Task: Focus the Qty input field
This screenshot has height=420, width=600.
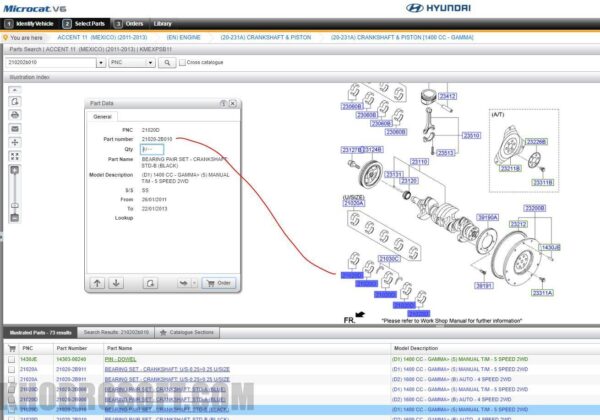Action: coord(152,149)
